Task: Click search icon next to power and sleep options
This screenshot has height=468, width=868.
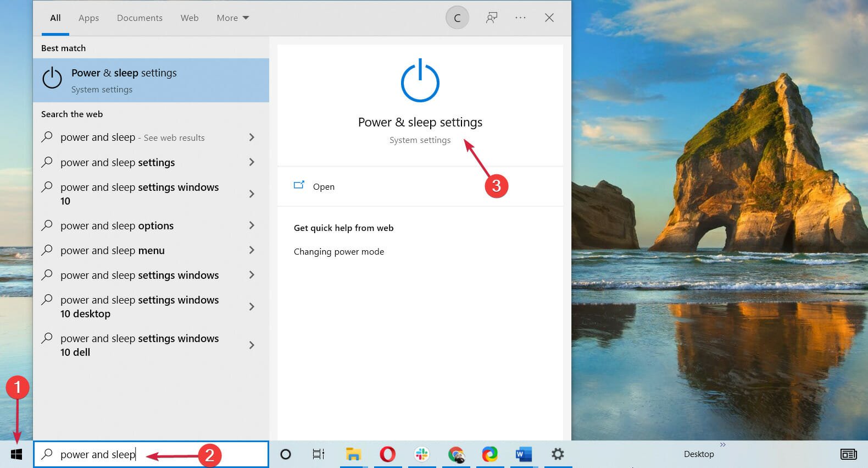Action: point(47,225)
